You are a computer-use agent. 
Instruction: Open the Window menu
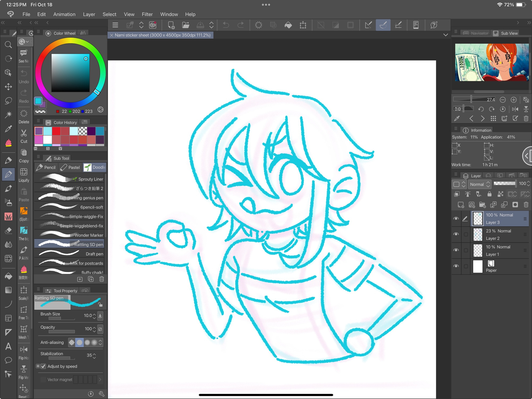(x=169, y=14)
